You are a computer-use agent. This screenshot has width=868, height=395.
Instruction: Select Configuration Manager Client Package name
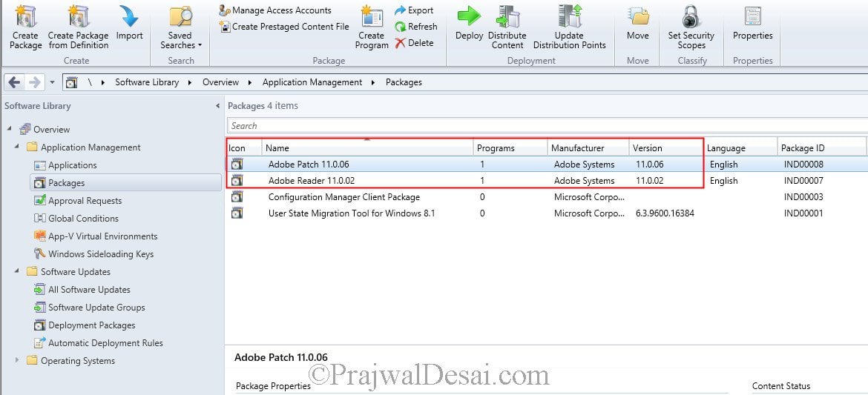(x=343, y=197)
